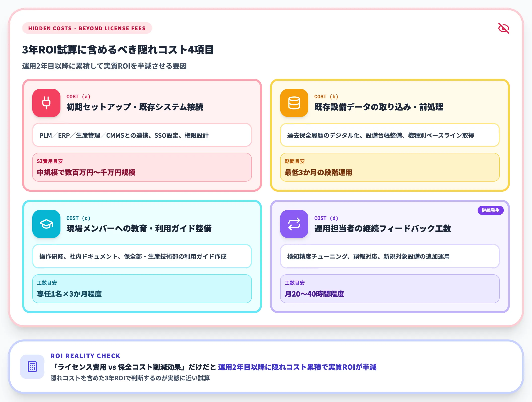This screenshot has width=532, height=402.
Task: Click the calculator icon in ROI Reality Check
Action: pos(32,367)
